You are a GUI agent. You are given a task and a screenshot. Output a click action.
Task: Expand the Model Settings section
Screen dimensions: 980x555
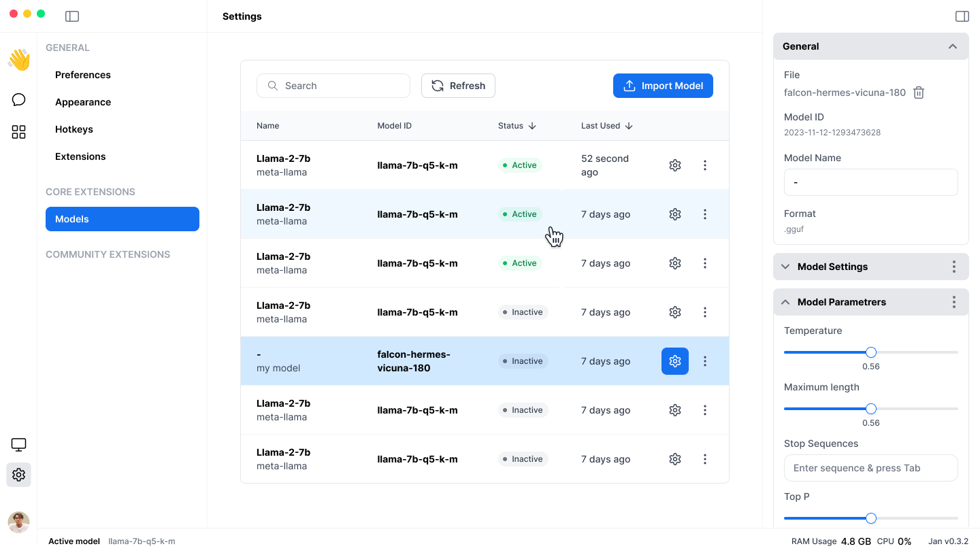pos(785,267)
